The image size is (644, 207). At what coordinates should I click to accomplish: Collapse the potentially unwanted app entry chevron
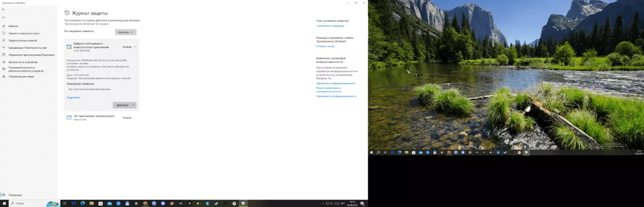click(x=135, y=47)
